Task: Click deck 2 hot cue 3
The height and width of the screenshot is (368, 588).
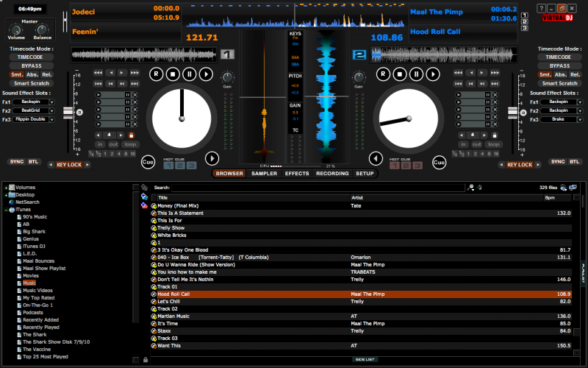Action: tap(417, 165)
